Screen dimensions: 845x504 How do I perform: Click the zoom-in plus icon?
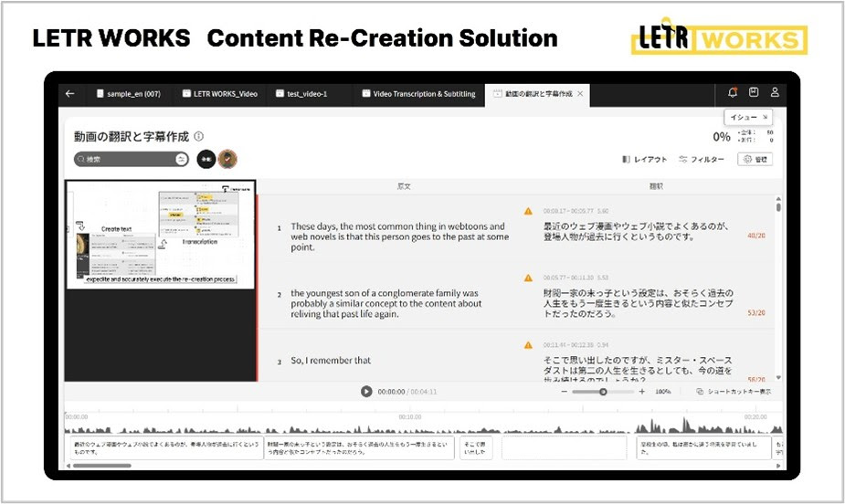[x=641, y=392]
